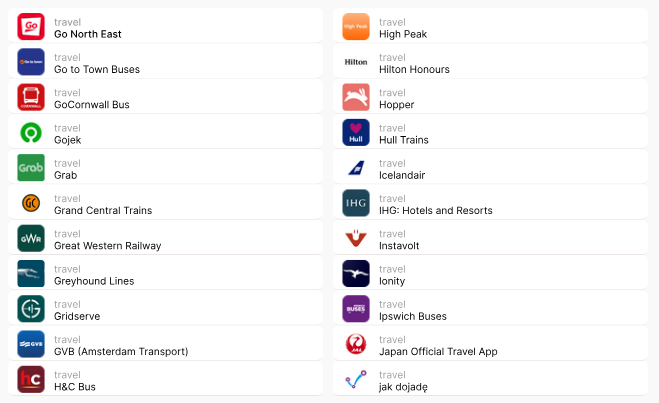659x403 pixels.
Task: Open the jak dojadę route icon
Action: coord(356,380)
